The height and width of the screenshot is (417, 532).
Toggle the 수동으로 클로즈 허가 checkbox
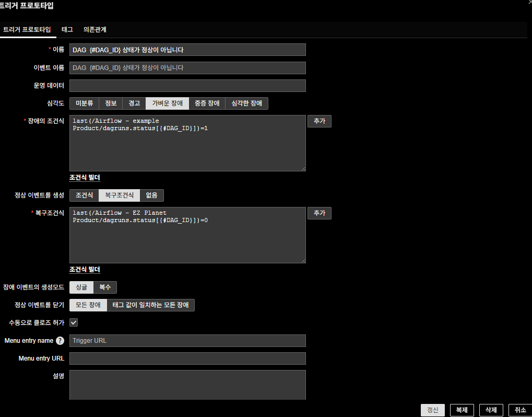[x=74, y=323]
